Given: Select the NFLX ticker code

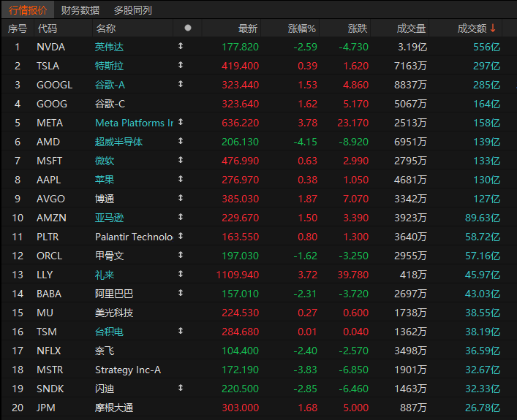Looking at the screenshot, I should click(49, 351).
